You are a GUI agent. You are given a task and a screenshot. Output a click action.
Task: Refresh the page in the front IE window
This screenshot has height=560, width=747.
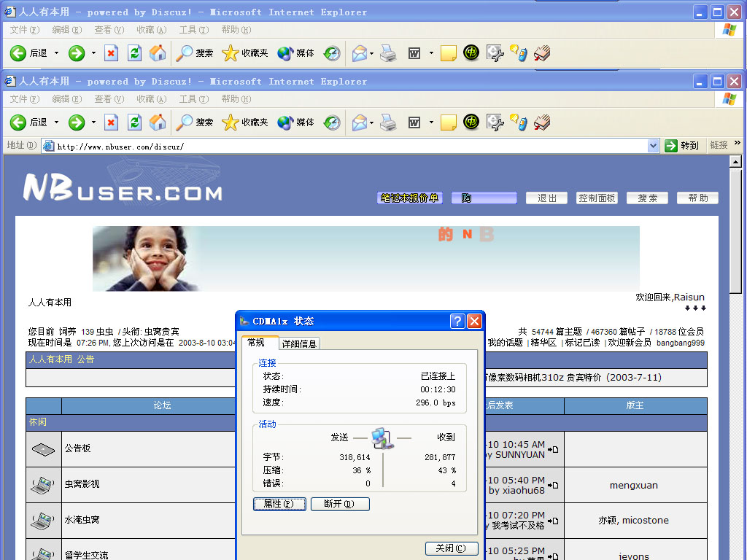pos(135,122)
